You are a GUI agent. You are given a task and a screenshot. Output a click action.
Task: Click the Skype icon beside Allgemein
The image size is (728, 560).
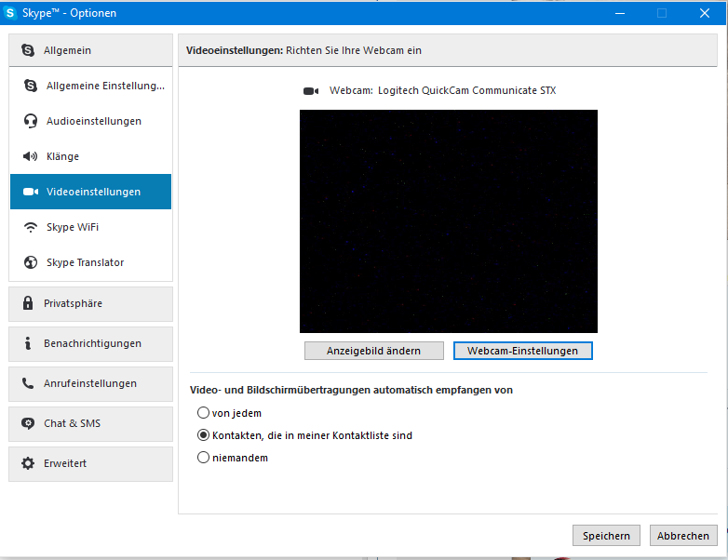(x=28, y=50)
